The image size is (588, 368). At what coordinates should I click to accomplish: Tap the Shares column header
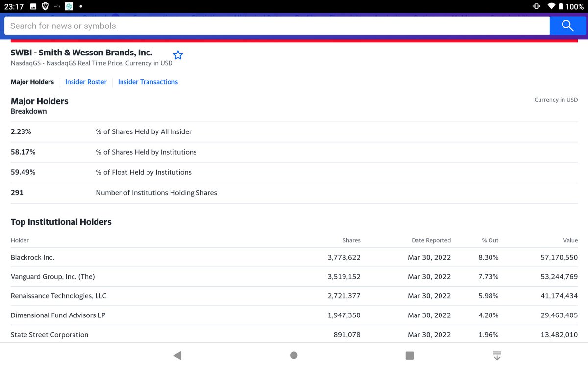coord(351,240)
